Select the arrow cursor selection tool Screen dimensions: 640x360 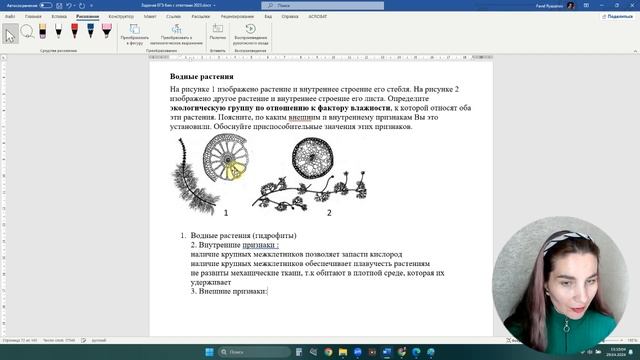10,34
